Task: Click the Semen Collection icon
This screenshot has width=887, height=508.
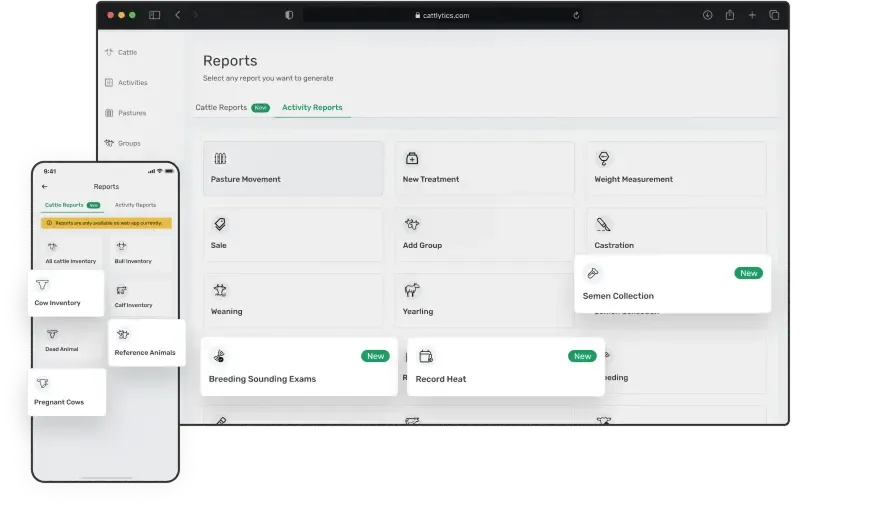Action: (x=592, y=273)
